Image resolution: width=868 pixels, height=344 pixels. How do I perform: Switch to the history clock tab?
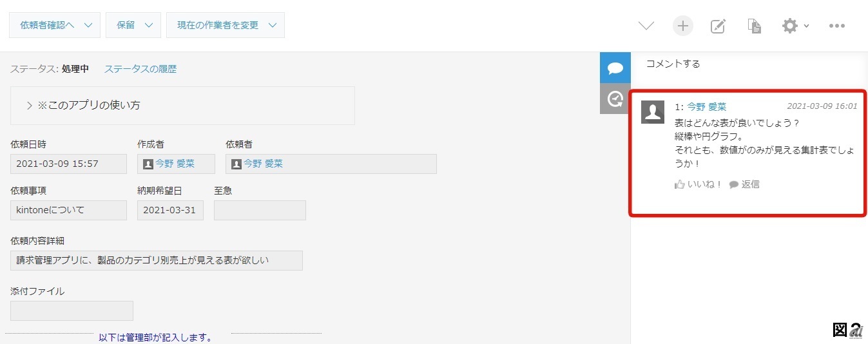[615, 99]
